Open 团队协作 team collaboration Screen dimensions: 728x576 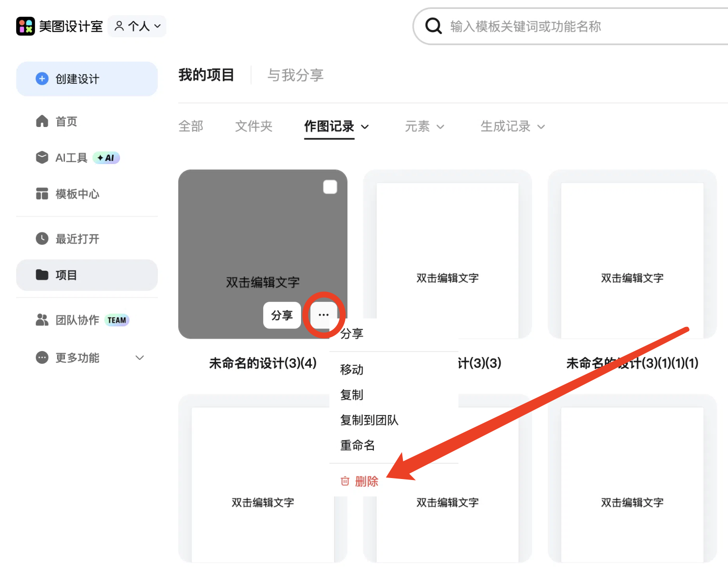click(77, 320)
